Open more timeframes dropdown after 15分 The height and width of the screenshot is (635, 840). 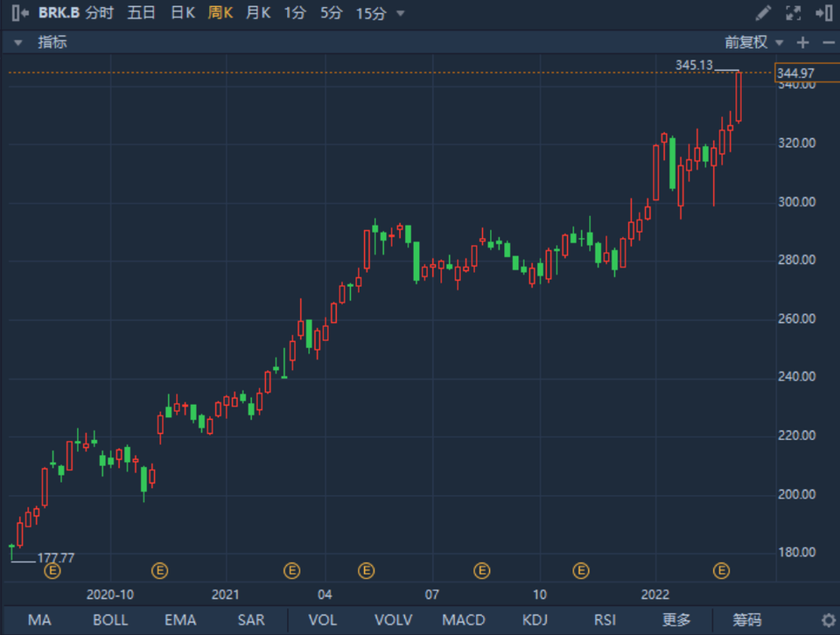(x=401, y=13)
